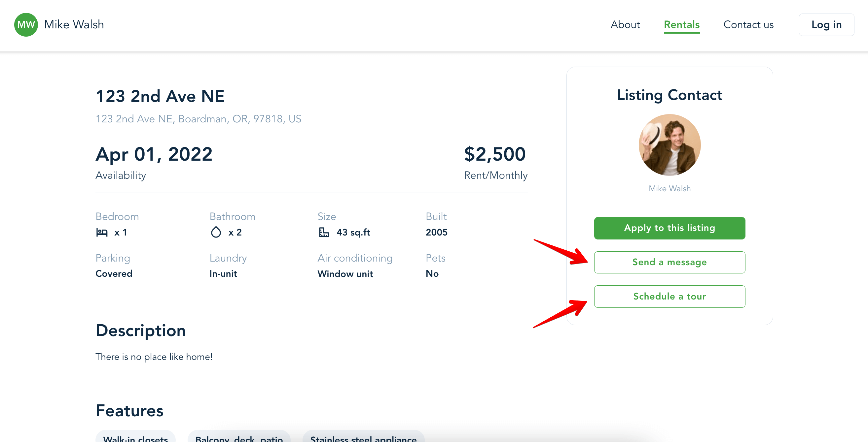Click the Log in button
This screenshot has width=868, height=442.
826,25
